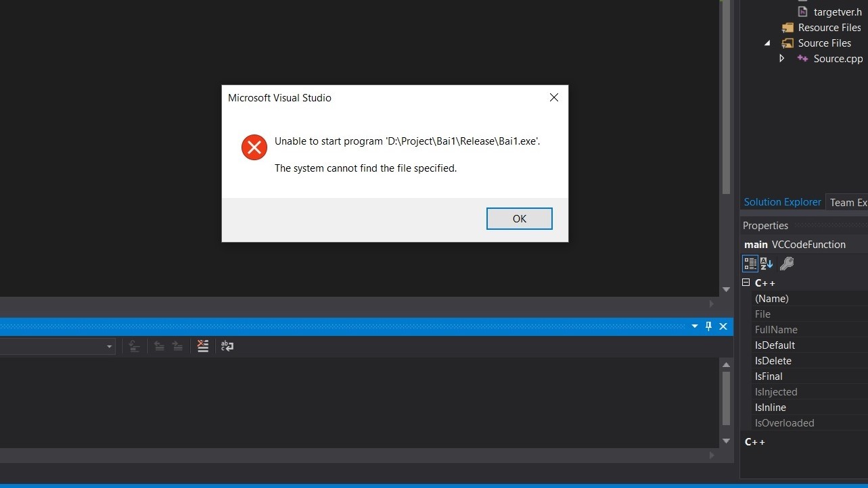Clear all output text
Image resolution: width=868 pixels, height=488 pixels.
pos(202,346)
